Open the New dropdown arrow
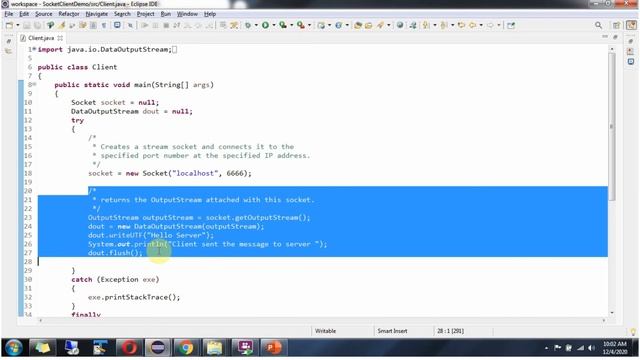 pyautogui.click(x=18, y=25)
